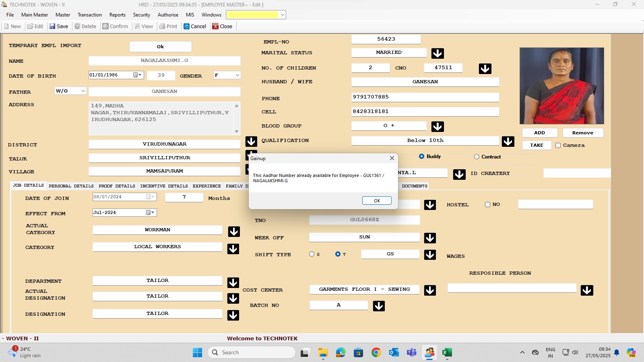Open Marital Status lookup arrow

click(438, 53)
